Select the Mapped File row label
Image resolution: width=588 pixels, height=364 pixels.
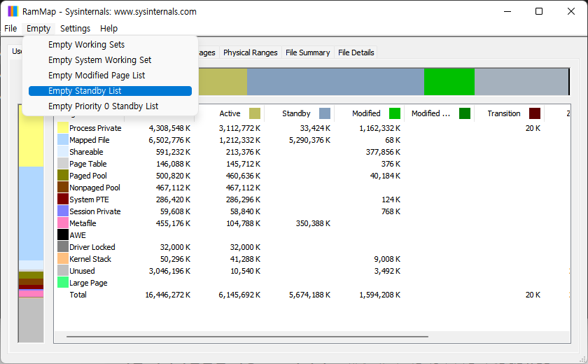click(90, 140)
